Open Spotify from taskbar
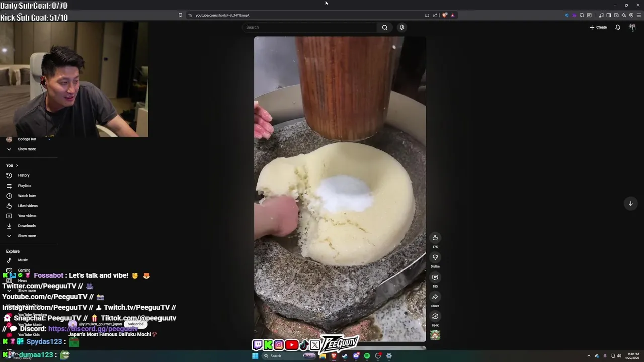The height and width of the screenshot is (362, 644). pyautogui.click(x=367, y=356)
